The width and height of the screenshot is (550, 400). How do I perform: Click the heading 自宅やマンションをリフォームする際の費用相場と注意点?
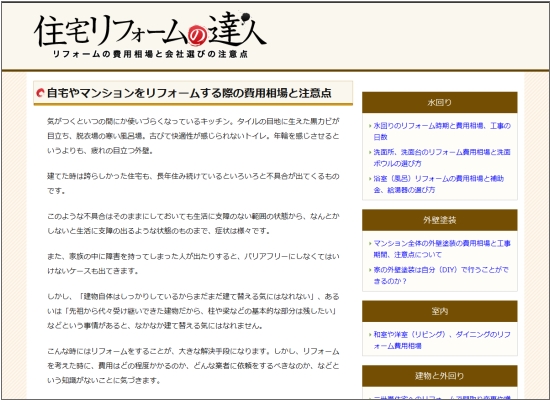point(189,93)
